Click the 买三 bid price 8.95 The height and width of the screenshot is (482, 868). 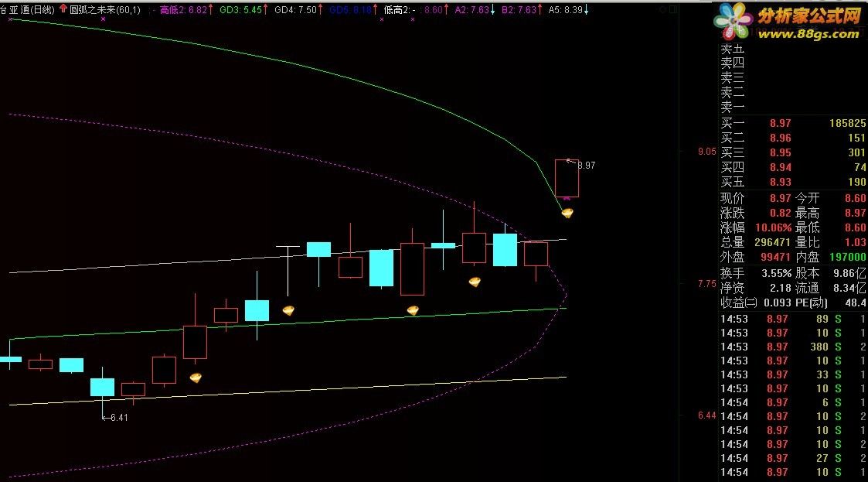(780, 152)
